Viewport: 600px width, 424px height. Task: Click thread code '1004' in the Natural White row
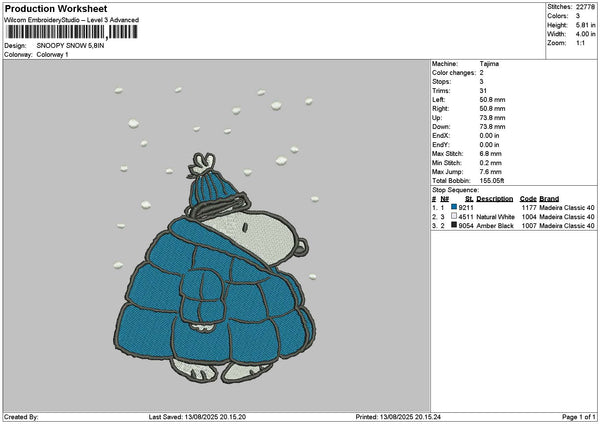529,217
